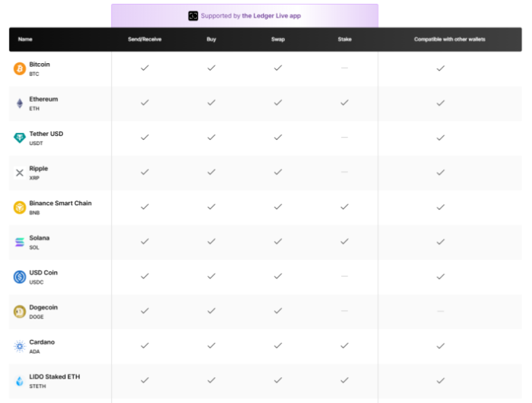This screenshot has width=532, height=403.
Task: Click the Solana logo icon
Action: pyautogui.click(x=20, y=243)
